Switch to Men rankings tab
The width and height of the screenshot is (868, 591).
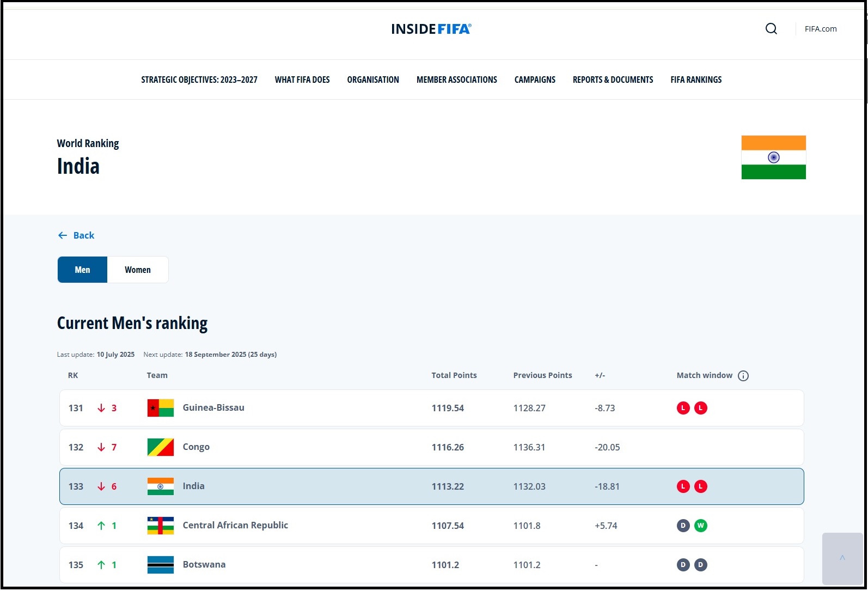(82, 270)
